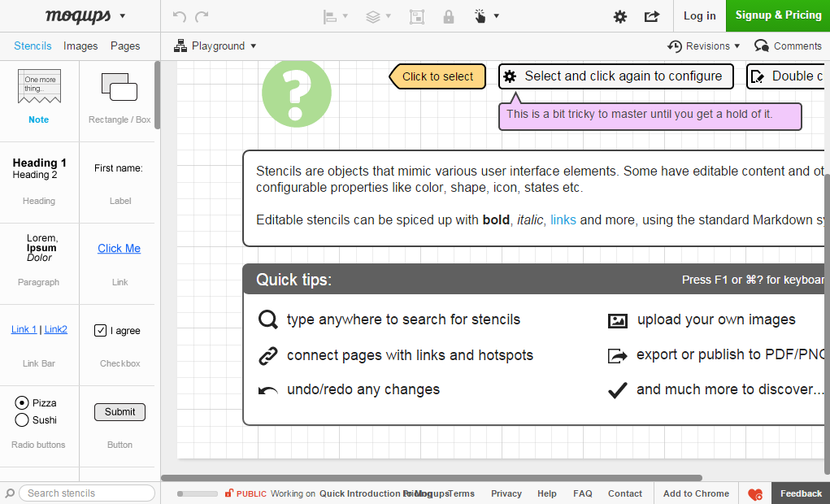830x504 pixels.
Task: Click the export share arrow icon
Action: pos(652,16)
